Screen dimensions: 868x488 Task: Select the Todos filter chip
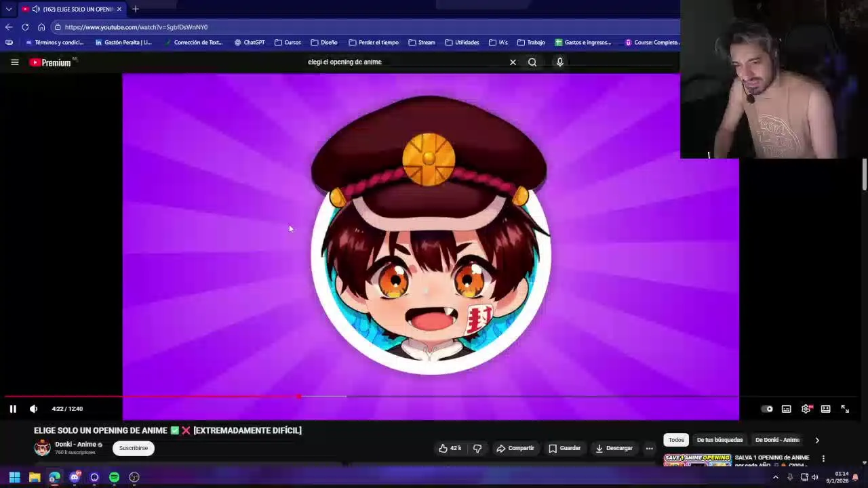click(676, 440)
